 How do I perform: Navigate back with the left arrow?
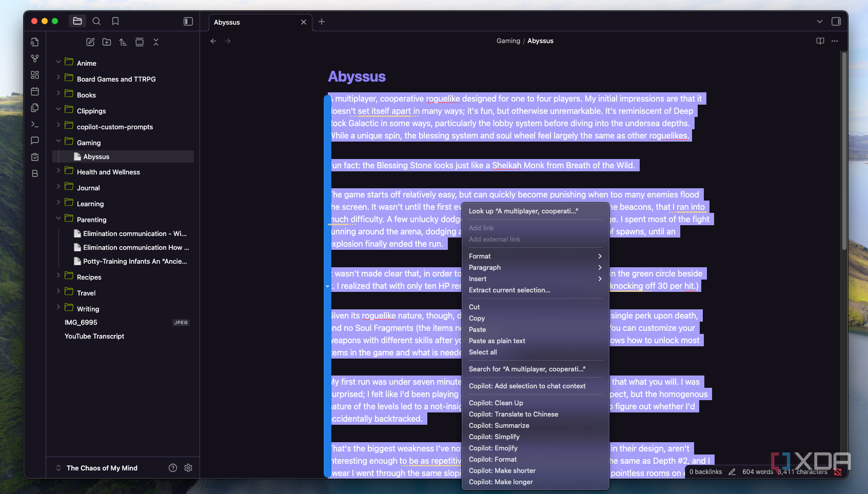pos(213,41)
